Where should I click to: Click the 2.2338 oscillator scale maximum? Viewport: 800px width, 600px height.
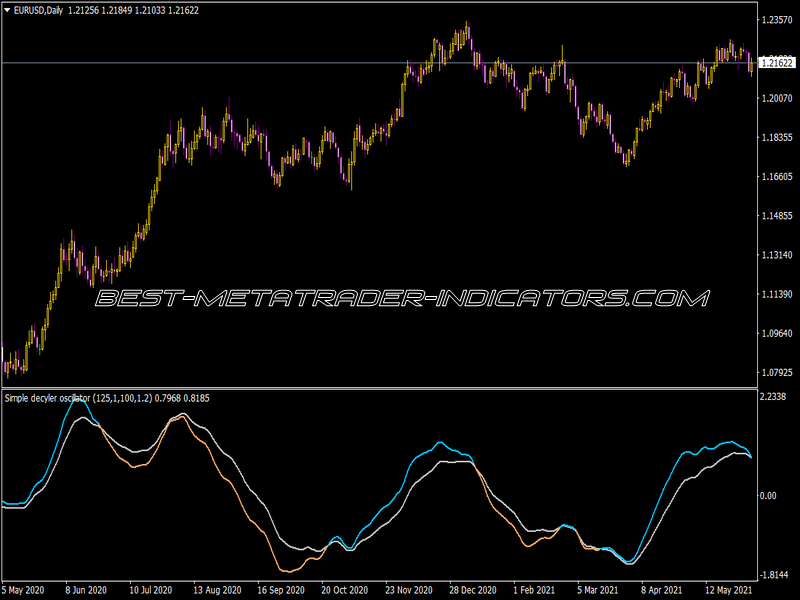point(773,396)
